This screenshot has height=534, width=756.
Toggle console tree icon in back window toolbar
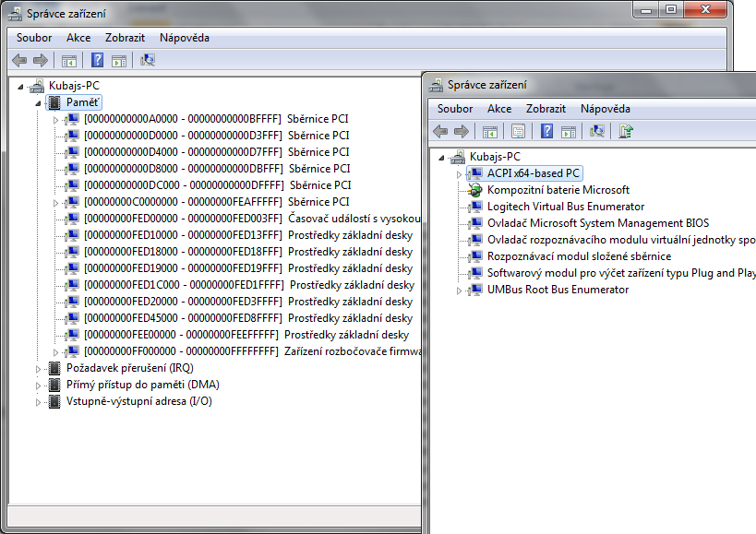tap(68, 61)
